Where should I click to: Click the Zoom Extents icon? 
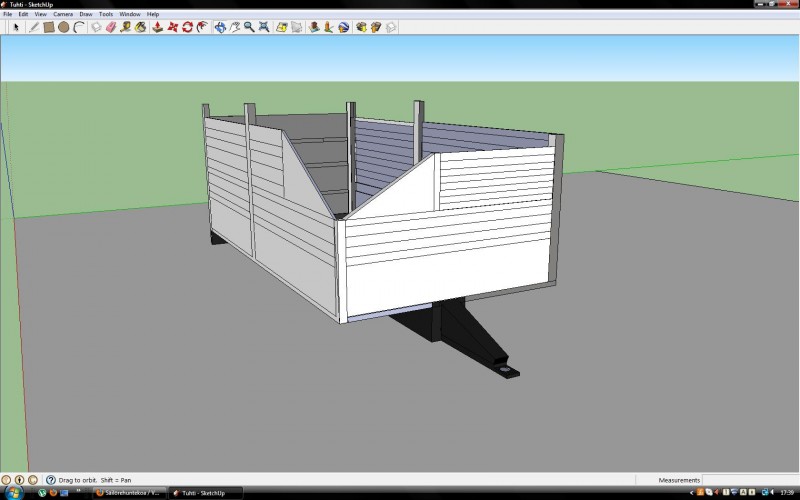point(264,27)
